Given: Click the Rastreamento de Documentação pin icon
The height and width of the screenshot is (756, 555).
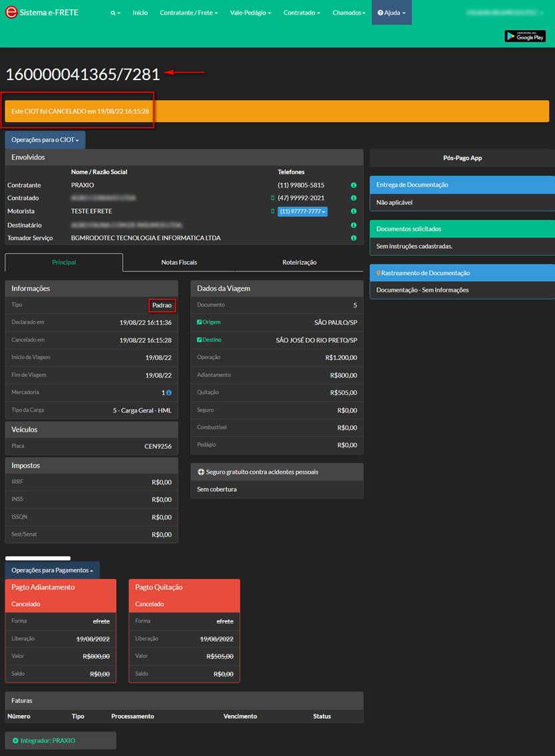Looking at the screenshot, I should pyautogui.click(x=378, y=273).
